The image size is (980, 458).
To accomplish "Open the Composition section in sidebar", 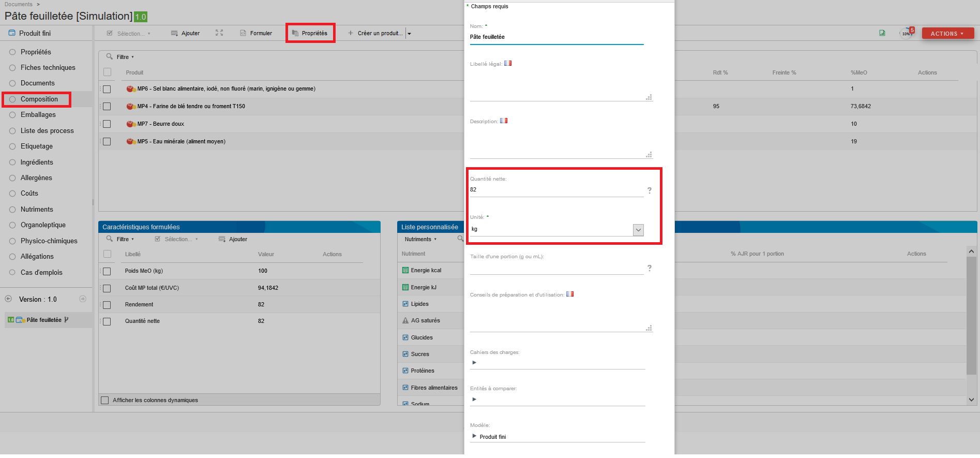I will pos(39,99).
